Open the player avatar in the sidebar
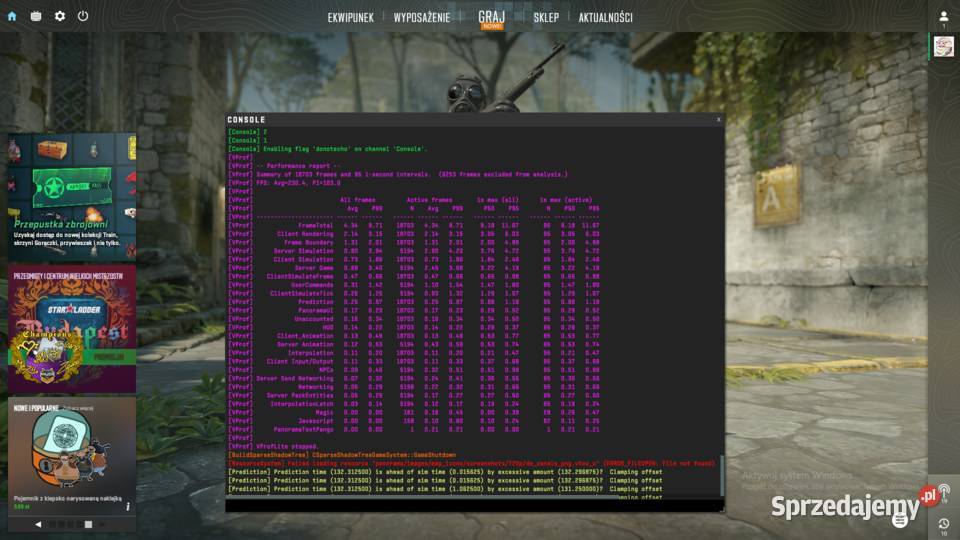 click(x=943, y=47)
